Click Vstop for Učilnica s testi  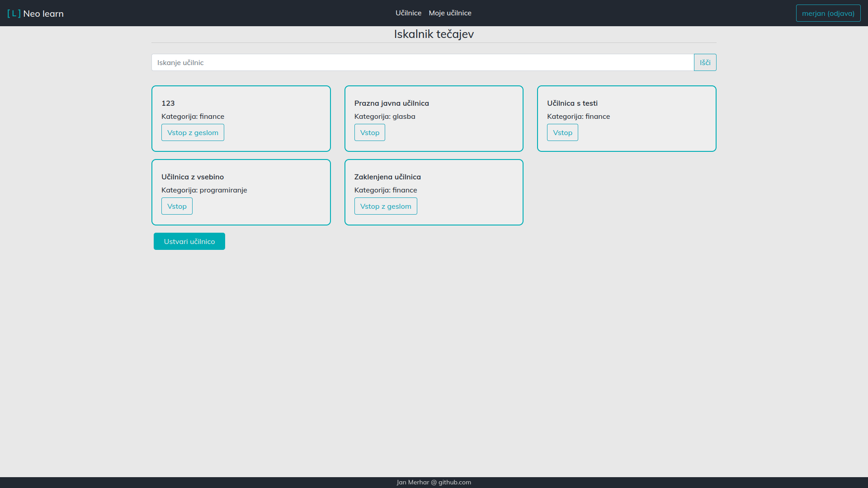(562, 132)
